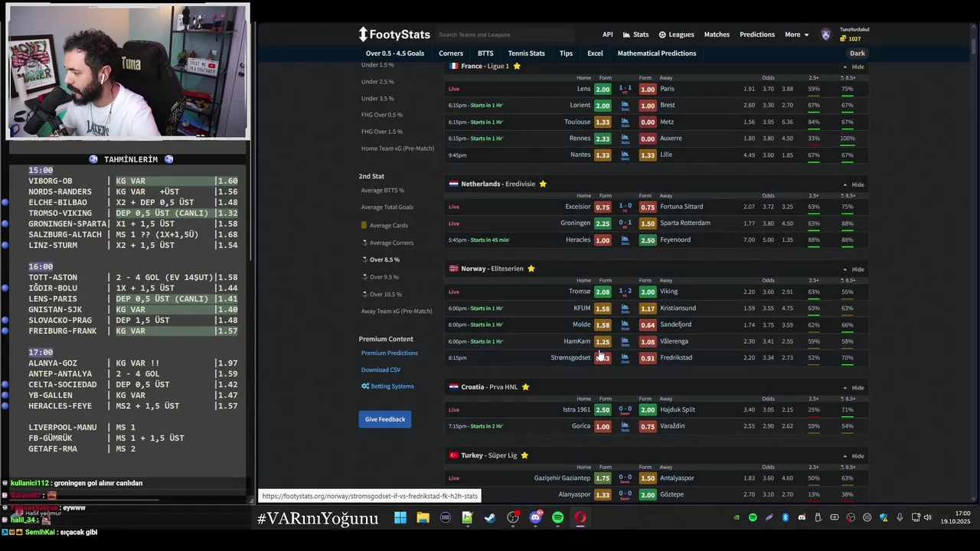Image resolution: width=980 pixels, height=551 pixels.
Task: Hide the France Ligue 1 section
Action: [854, 67]
